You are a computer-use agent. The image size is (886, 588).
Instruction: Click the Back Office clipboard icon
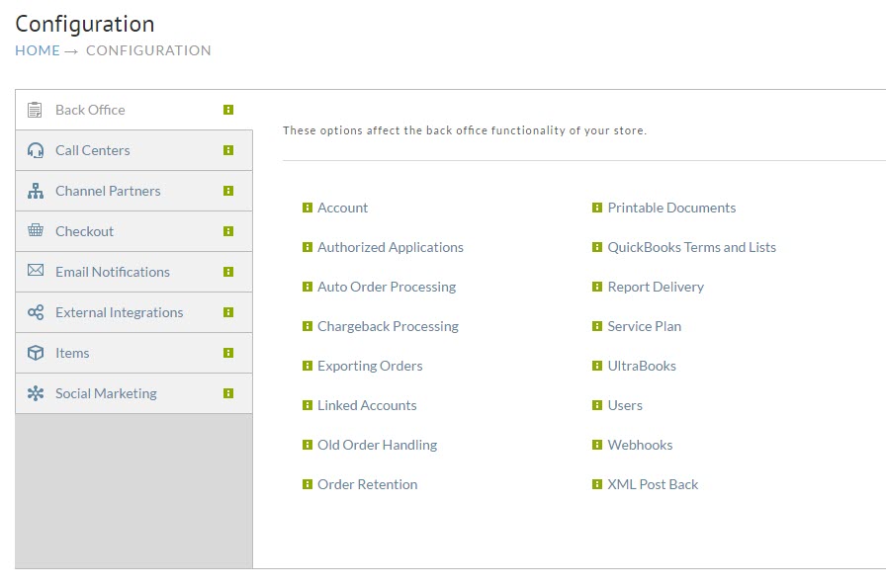pos(35,110)
